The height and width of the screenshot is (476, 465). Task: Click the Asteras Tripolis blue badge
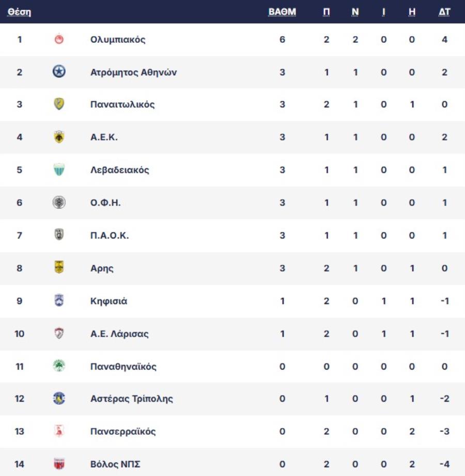click(59, 398)
